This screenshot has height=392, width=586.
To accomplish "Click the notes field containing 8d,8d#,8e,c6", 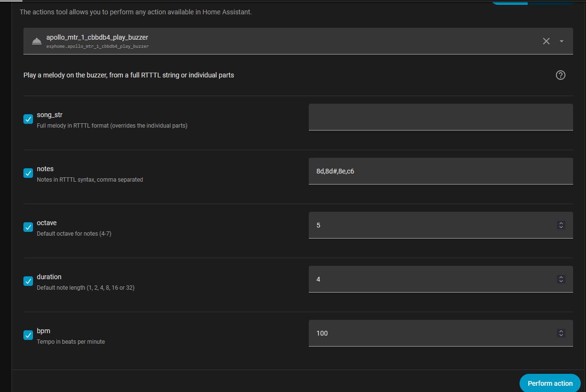I will [441, 171].
